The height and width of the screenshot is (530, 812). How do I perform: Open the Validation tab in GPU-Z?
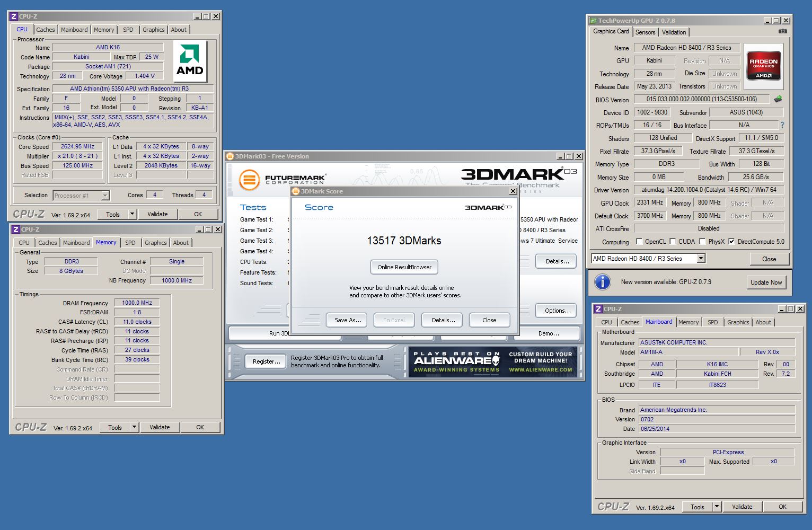tap(674, 32)
